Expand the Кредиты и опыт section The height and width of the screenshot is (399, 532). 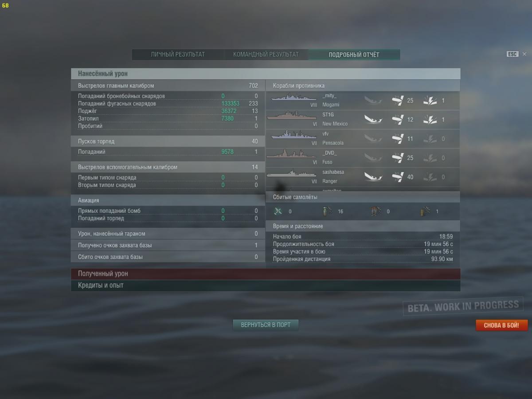coord(266,286)
